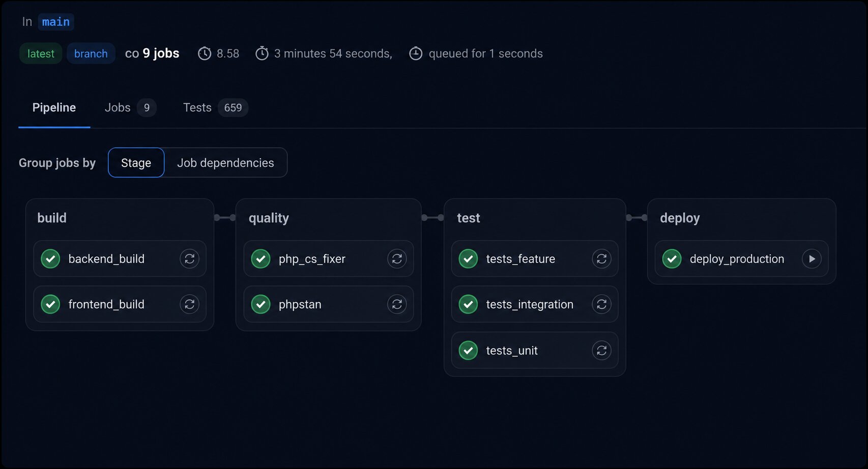This screenshot has width=868, height=469.
Task: Retry the tests_feature job
Action: click(x=601, y=259)
